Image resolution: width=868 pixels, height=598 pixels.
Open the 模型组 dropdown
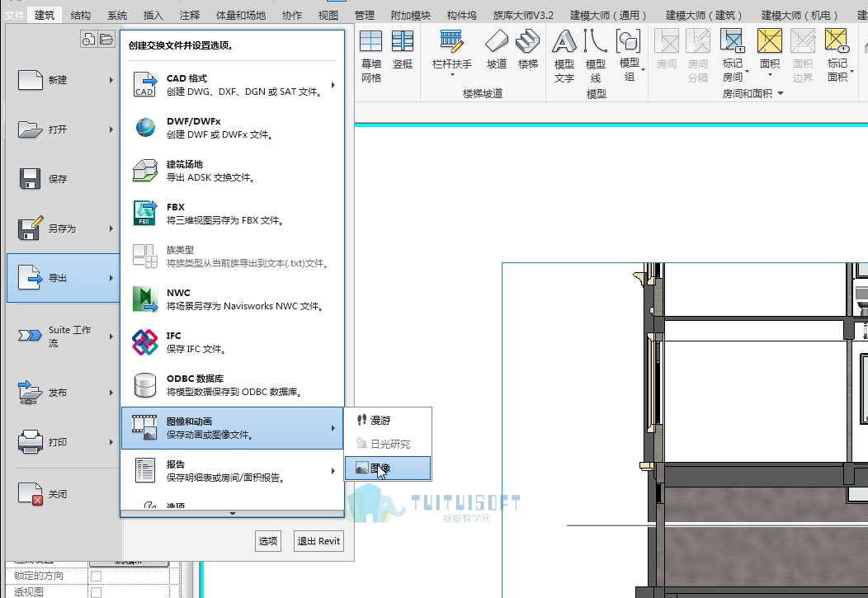pyautogui.click(x=643, y=70)
